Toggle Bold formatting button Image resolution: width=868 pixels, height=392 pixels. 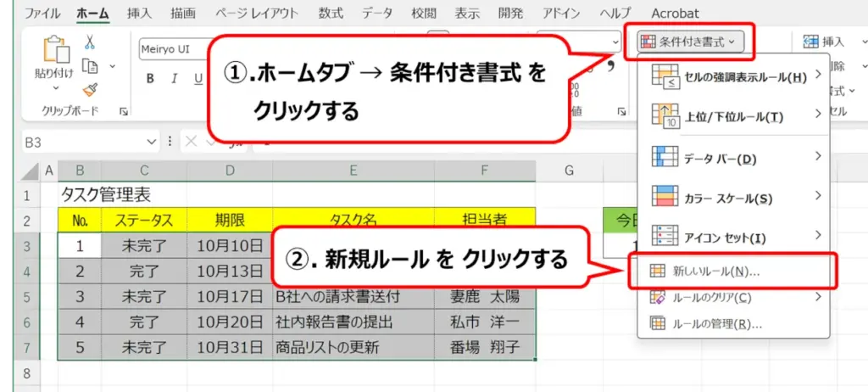(150, 79)
